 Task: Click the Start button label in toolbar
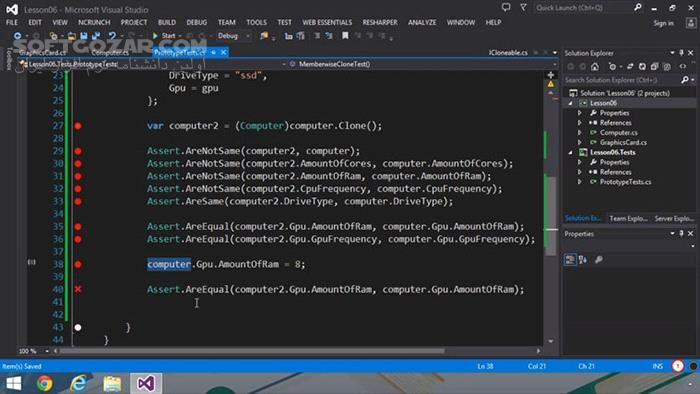(168, 36)
